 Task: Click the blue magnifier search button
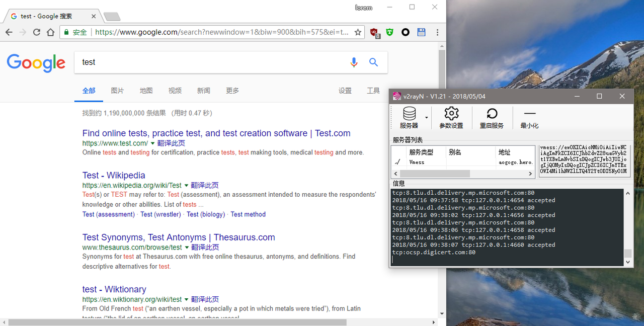coord(373,62)
